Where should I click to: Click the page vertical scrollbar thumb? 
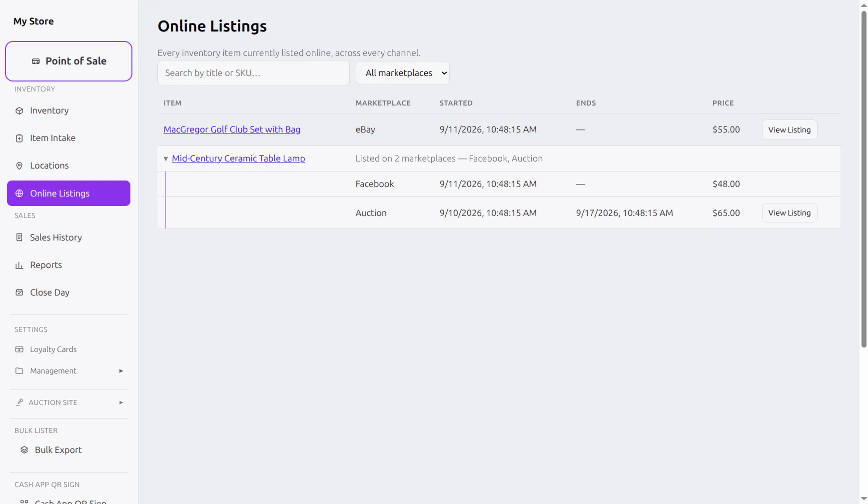(864, 179)
